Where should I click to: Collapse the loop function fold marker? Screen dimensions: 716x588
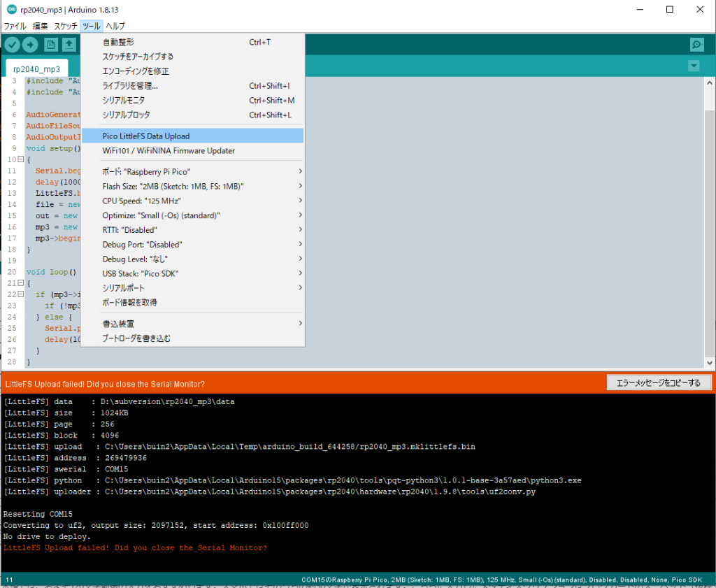click(x=21, y=283)
